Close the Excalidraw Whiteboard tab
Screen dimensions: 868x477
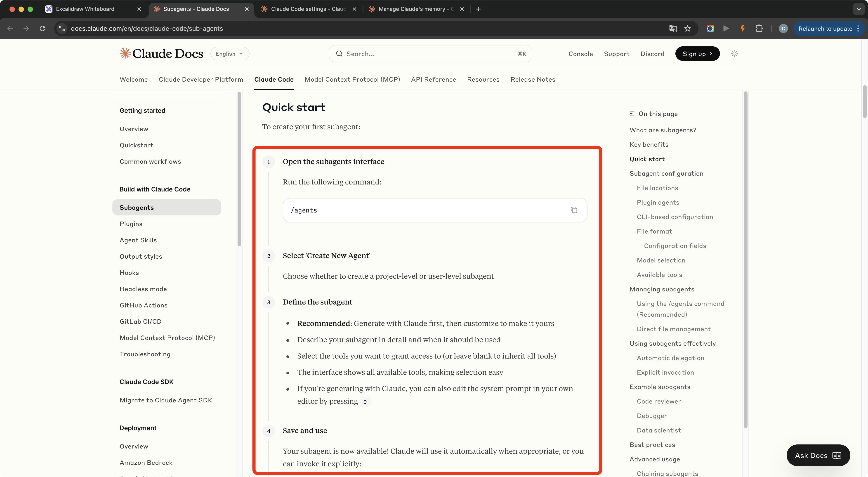click(x=139, y=9)
